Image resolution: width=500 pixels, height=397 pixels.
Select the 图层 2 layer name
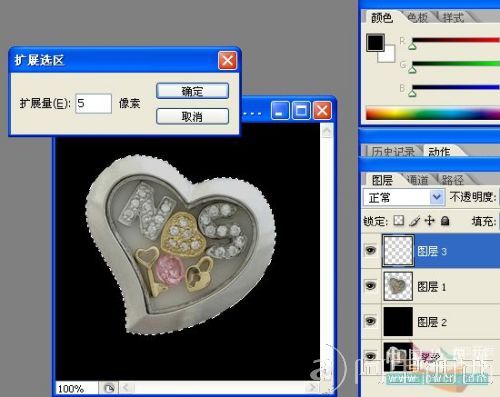tap(432, 322)
